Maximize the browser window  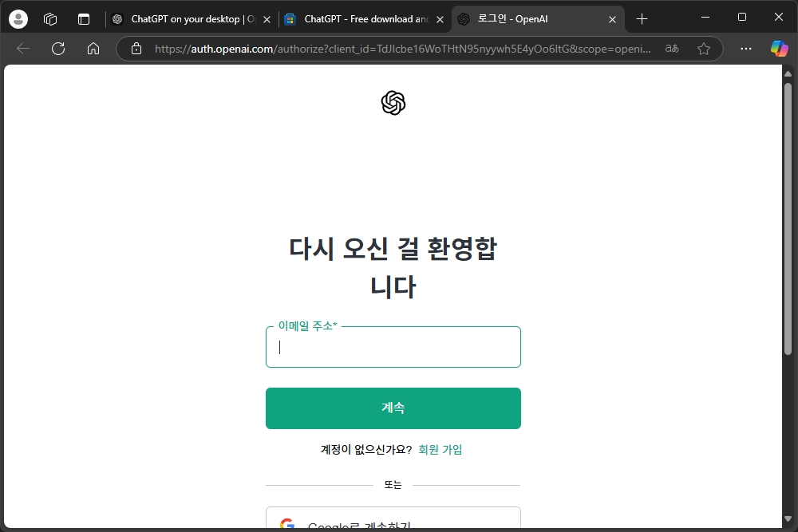(x=742, y=18)
